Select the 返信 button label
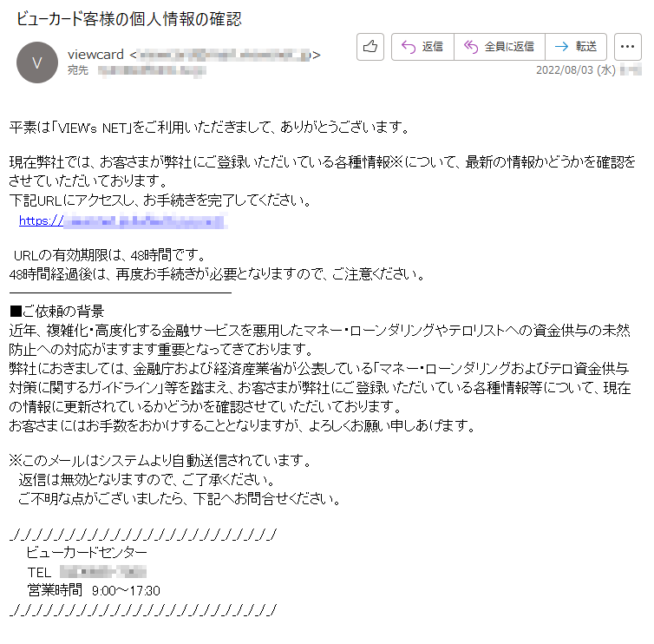Screen dimensions: 654x644 coord(432,47)
